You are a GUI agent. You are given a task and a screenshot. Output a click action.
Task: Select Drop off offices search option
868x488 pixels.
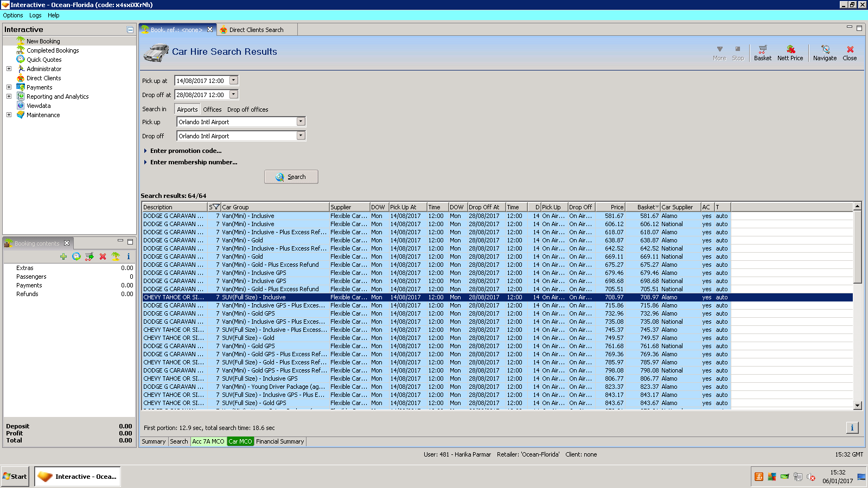tap(247, 110)
